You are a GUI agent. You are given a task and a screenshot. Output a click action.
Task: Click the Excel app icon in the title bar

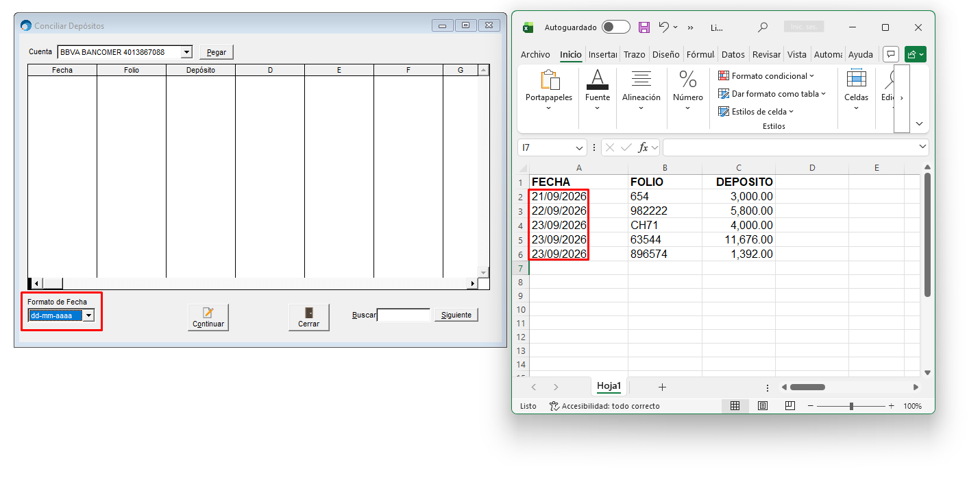[528, 27]
